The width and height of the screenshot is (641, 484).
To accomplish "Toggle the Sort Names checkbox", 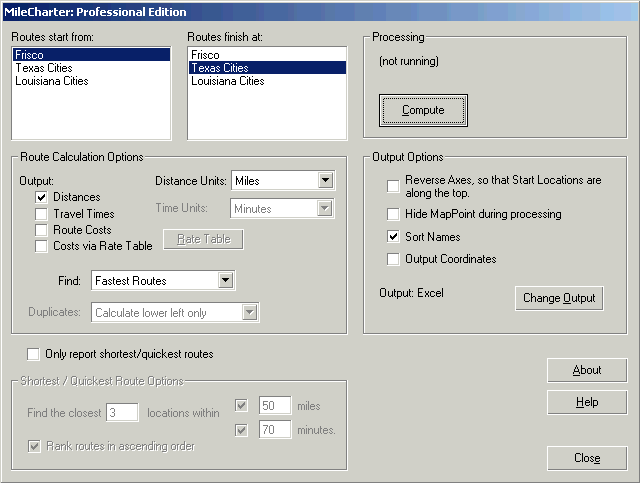I will point(393,237).
